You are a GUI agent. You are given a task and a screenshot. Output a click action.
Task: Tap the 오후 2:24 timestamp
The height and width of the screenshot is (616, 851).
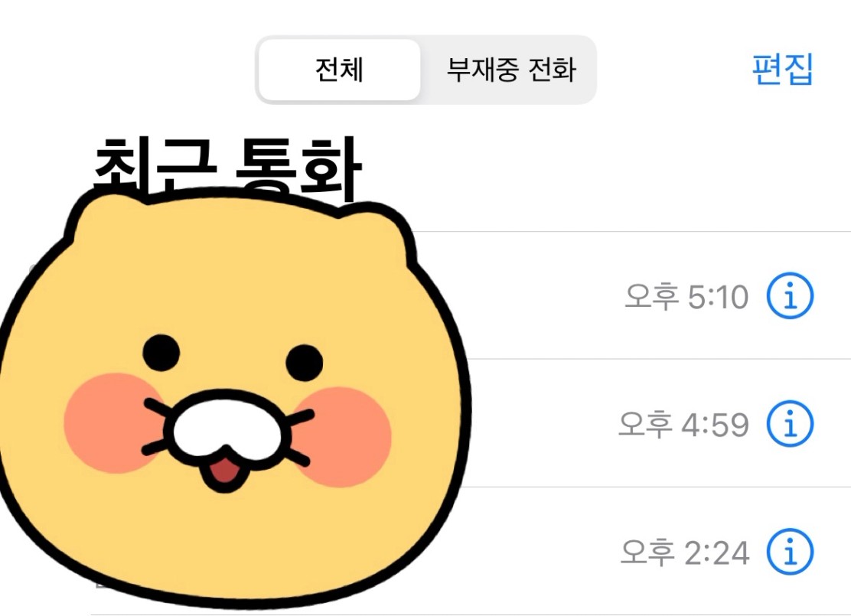(685, 552)
